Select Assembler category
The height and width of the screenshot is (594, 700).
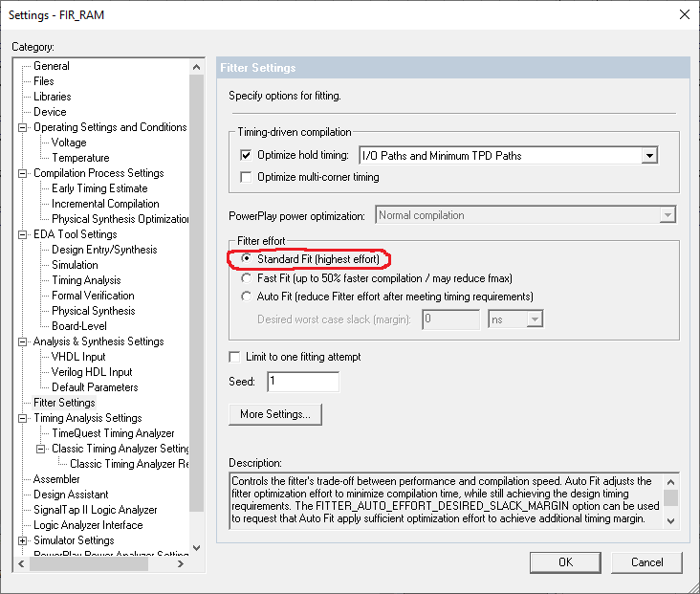[x=56, y=479]
